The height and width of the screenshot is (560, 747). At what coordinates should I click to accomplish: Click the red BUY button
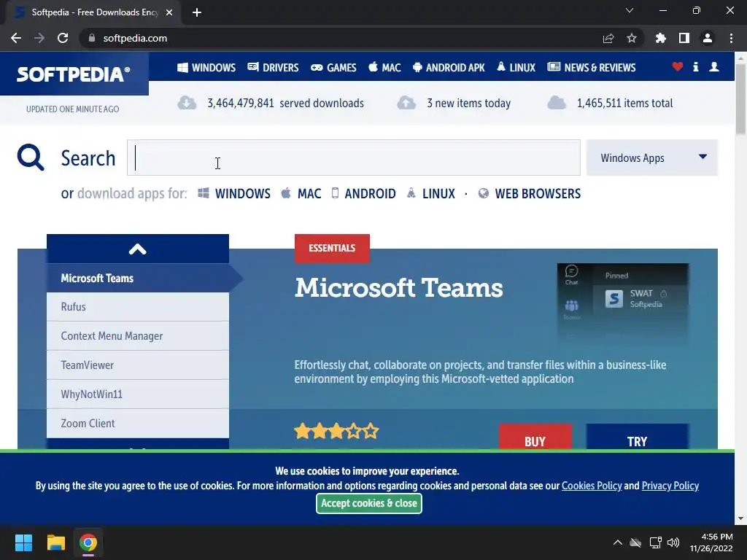535,437
